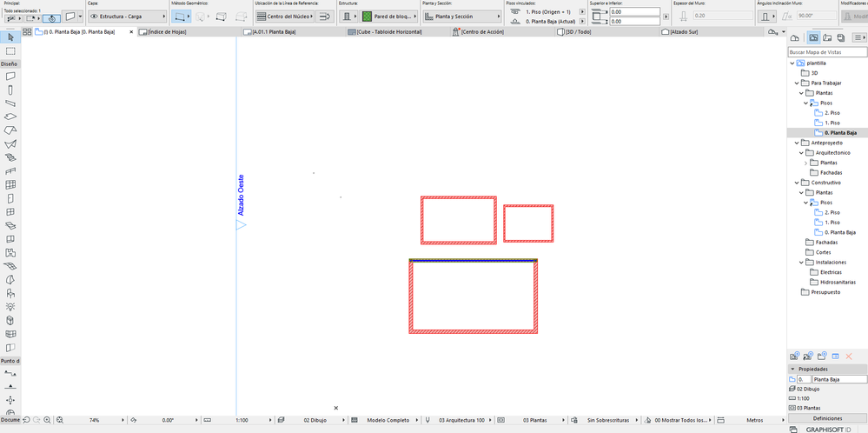The width and height of the screenshot is (868, 433).
Task: Switch navigator to View Map icon
Action: point(814,37)
